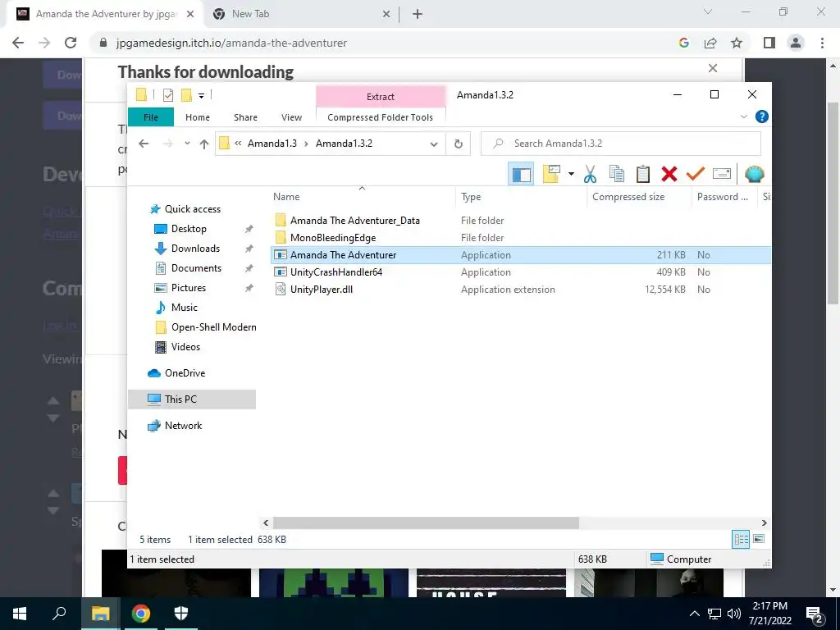Click the orange checkmark properties icon
840x630 pixels.
[x=696, y=174]
